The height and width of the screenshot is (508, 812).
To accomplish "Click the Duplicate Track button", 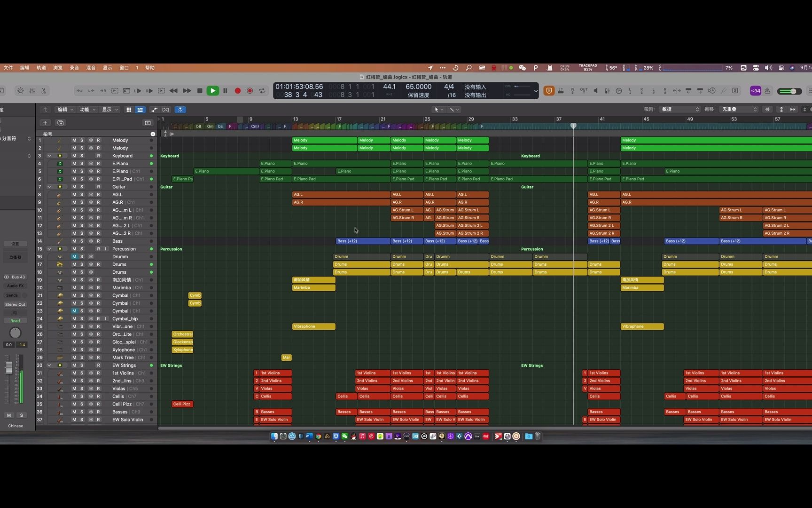I will tap(61, 123).
